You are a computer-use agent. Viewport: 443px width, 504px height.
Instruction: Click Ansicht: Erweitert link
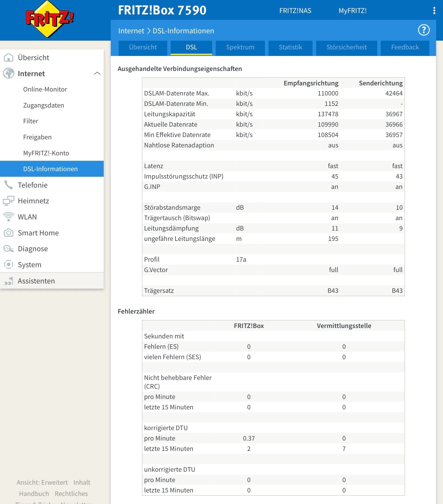[x=42, y=482]
